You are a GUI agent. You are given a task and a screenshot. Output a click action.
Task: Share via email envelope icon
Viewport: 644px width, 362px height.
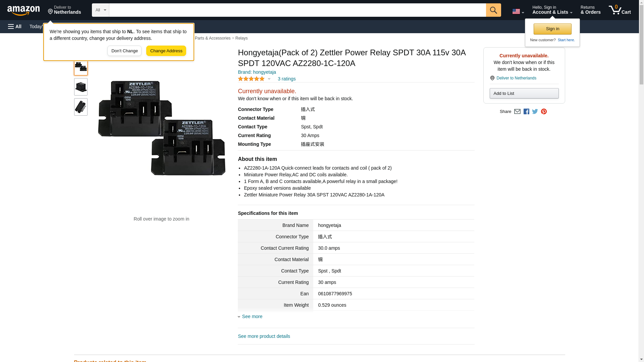pos(517,112)
